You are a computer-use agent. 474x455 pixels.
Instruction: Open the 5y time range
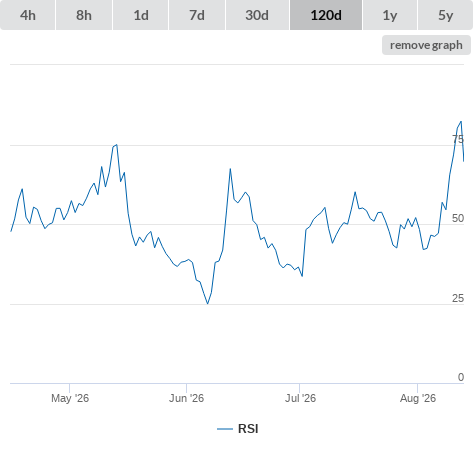(445, 15)
